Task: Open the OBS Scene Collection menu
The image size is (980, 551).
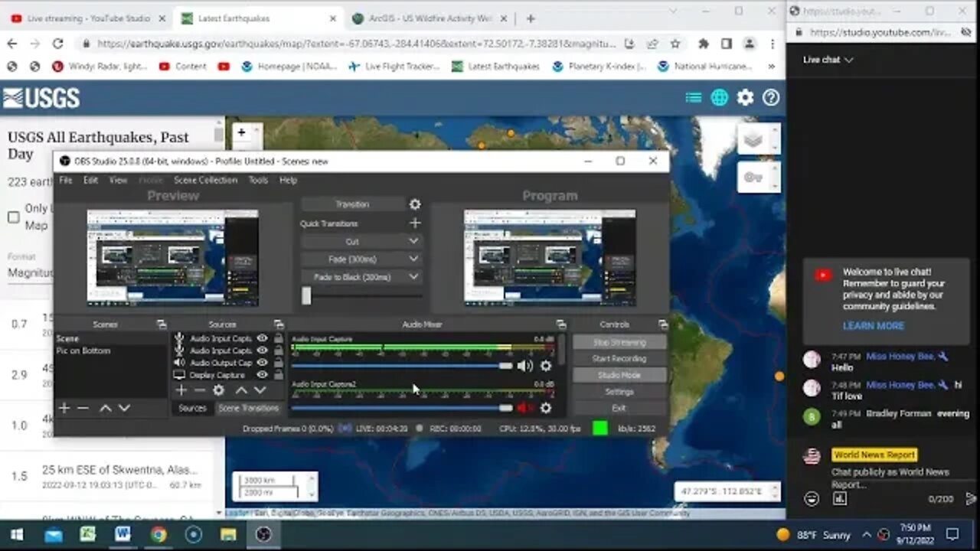Action: [205, 180]
